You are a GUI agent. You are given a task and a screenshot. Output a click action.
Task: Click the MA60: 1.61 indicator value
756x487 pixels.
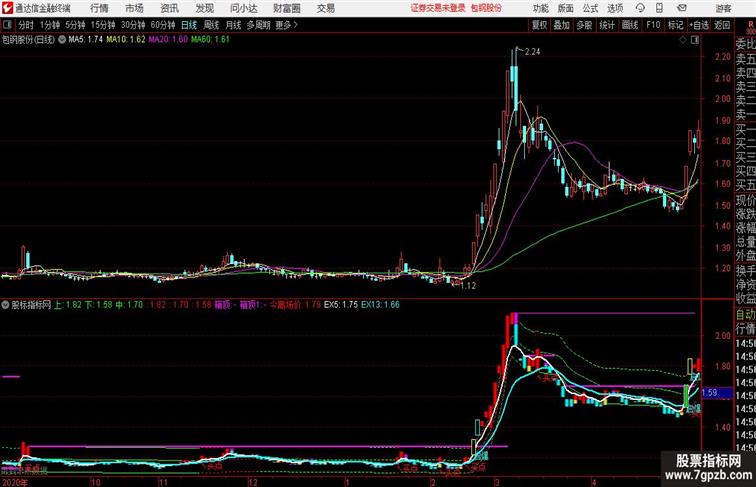click(210, 40)
